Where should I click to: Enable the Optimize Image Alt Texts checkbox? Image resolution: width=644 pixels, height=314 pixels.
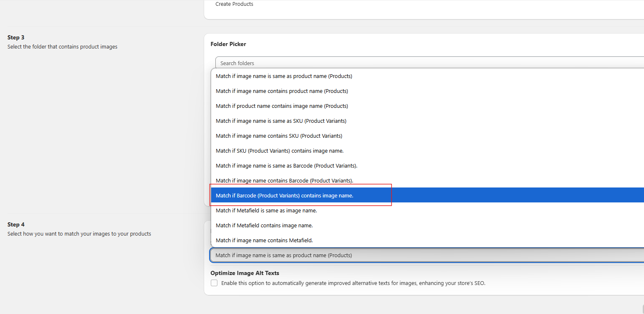click(214, 283)
